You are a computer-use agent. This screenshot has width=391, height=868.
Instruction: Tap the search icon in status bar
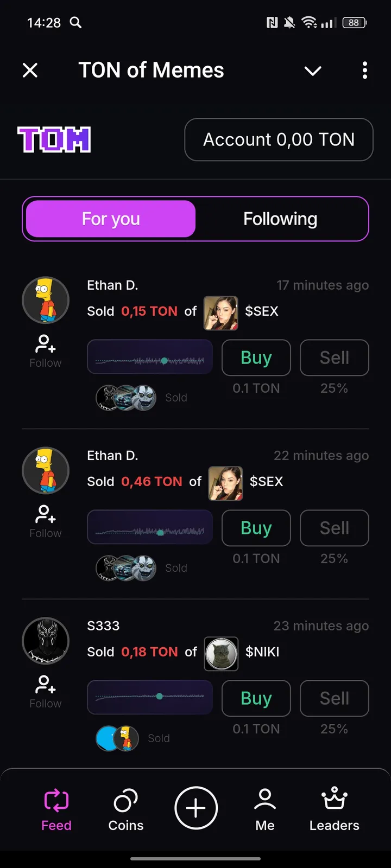[x=76, y=23]
